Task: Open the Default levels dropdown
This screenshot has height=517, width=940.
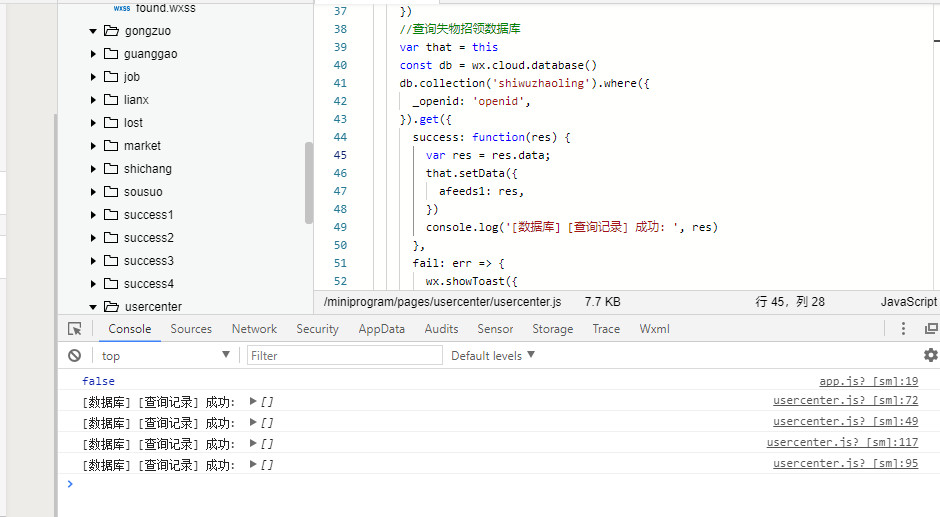Action: [x=493, y=356]
